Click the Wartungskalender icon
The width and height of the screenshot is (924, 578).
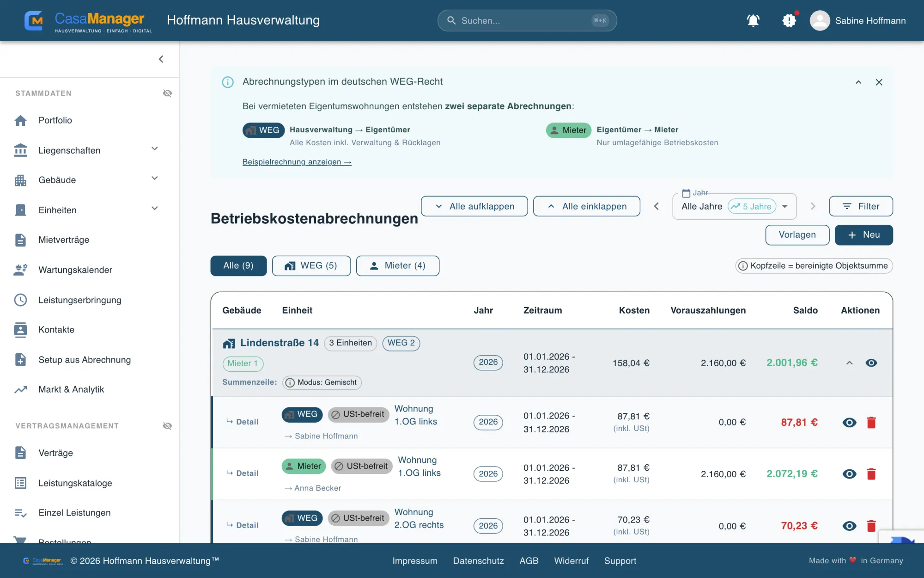(x=20, y=270)
